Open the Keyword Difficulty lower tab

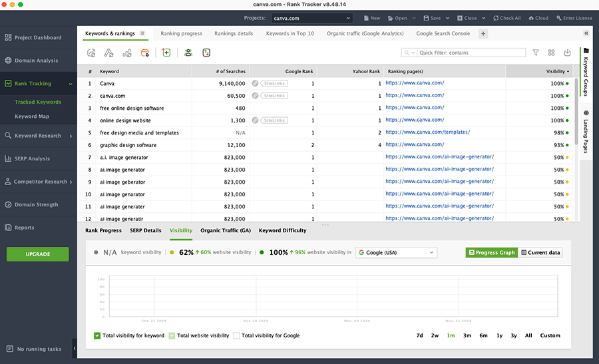click(x=282, y=230)
